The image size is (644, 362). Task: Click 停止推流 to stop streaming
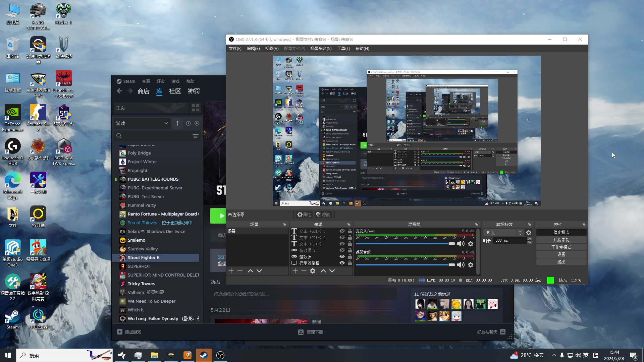561,233
